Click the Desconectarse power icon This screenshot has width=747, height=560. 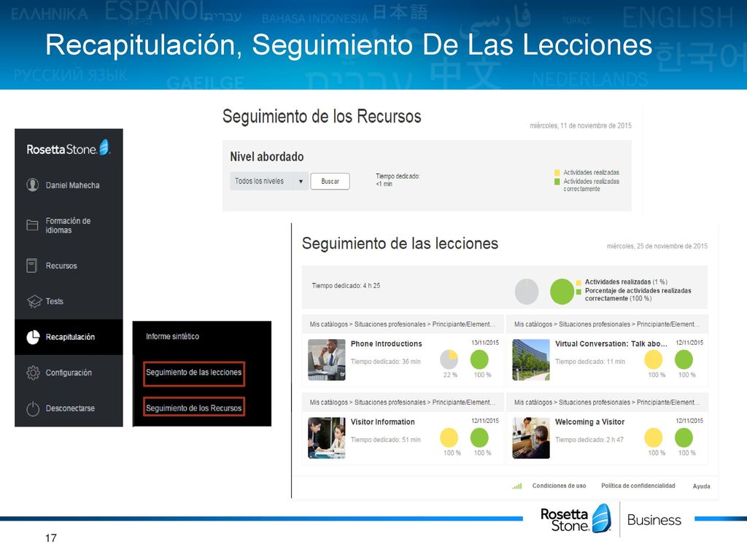tap(33, 408)
